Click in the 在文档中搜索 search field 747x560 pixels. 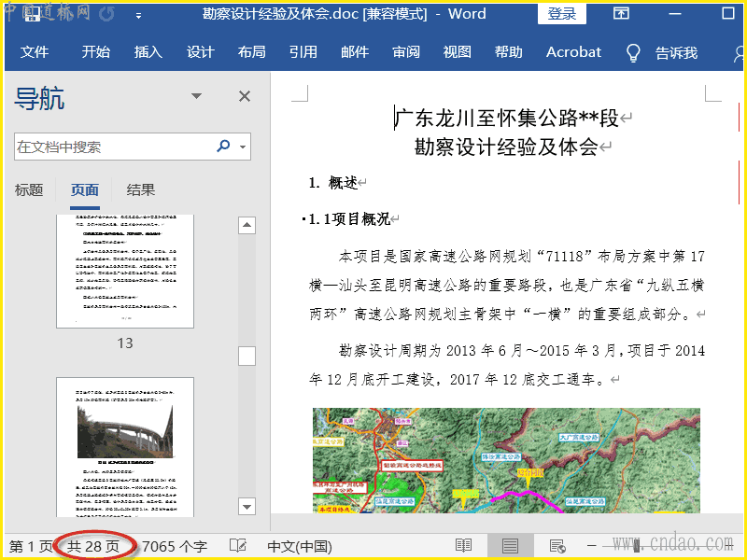(x=112, y=147)
